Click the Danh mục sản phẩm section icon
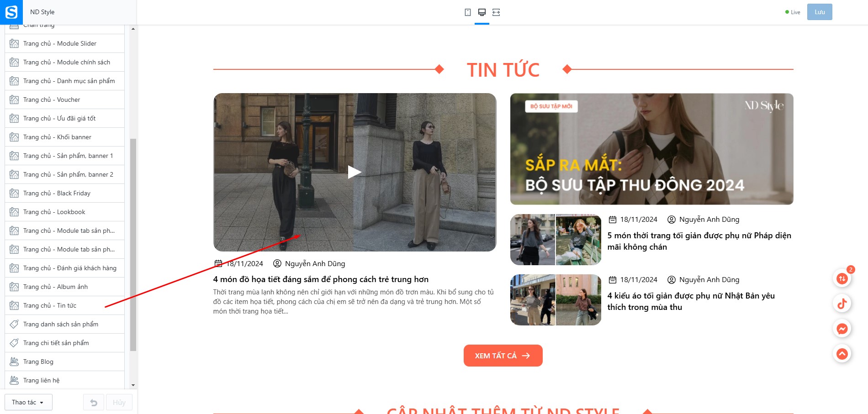The height and width of the screenshot is (414, 868). coord(14,81)
